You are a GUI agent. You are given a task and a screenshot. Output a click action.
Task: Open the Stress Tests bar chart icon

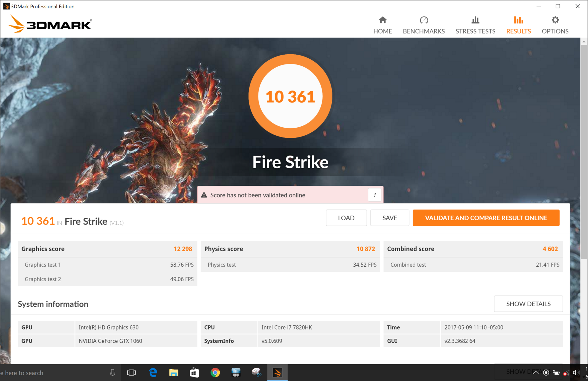tap(475, 20)
